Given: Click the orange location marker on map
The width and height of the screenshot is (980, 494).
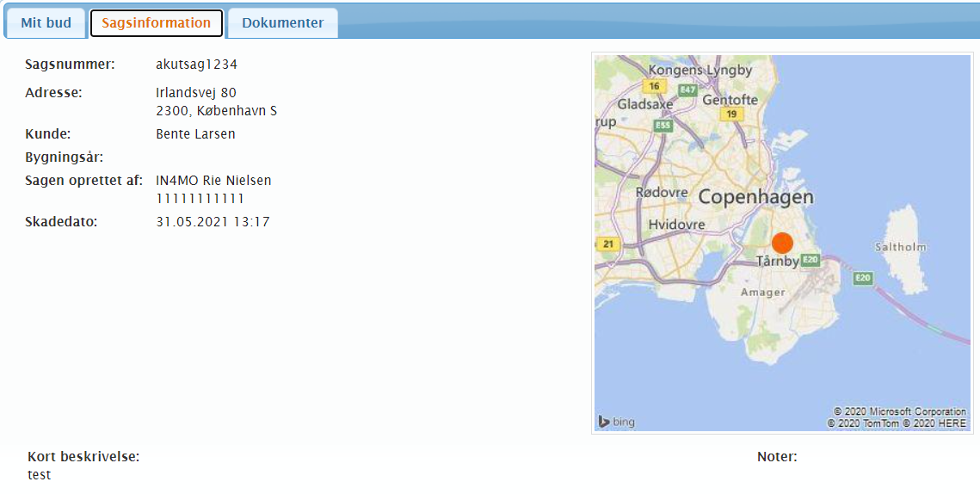Looking at the screenshot, I should click(x=782, y=243).
